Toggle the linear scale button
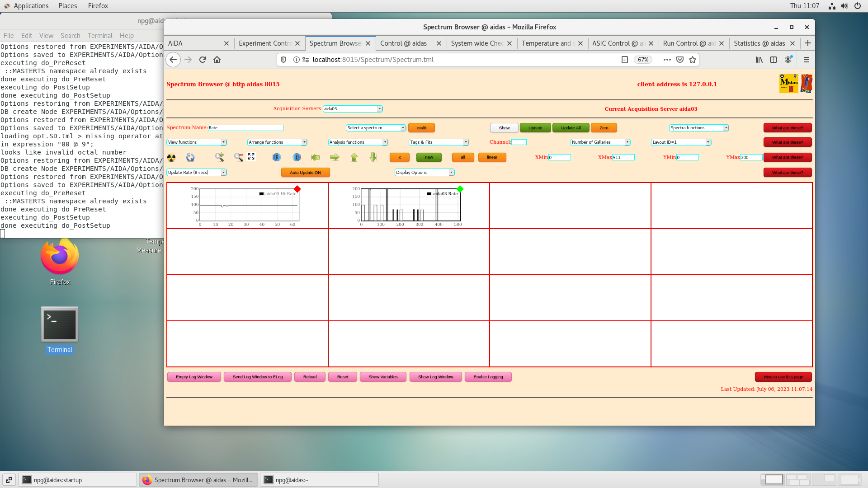 (492, 157)
